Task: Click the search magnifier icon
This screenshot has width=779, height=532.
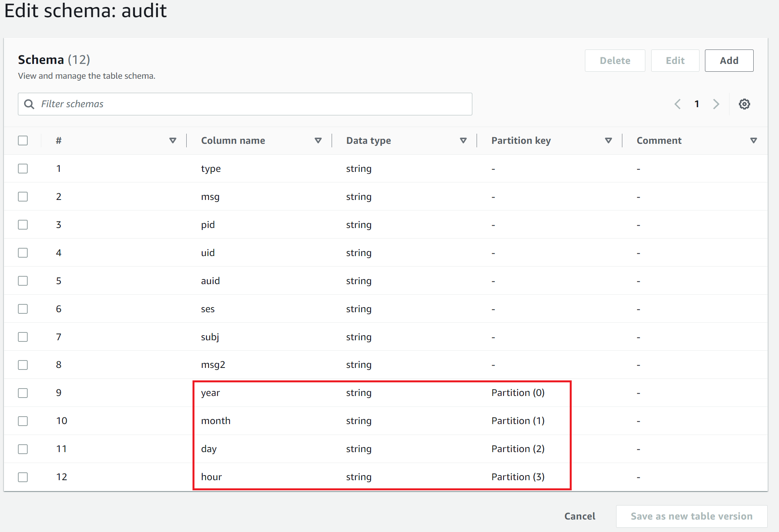Action: coord(29,104)
